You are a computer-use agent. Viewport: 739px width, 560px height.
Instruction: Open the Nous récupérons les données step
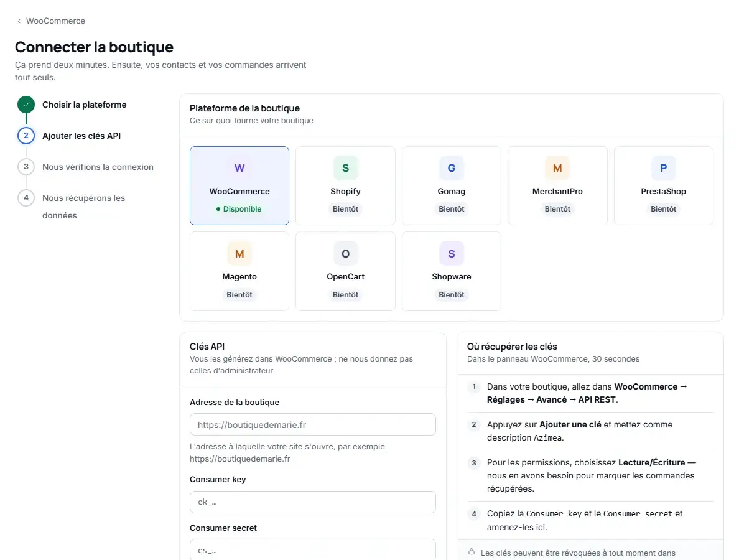pyautogui.click(x=83, y=207)
